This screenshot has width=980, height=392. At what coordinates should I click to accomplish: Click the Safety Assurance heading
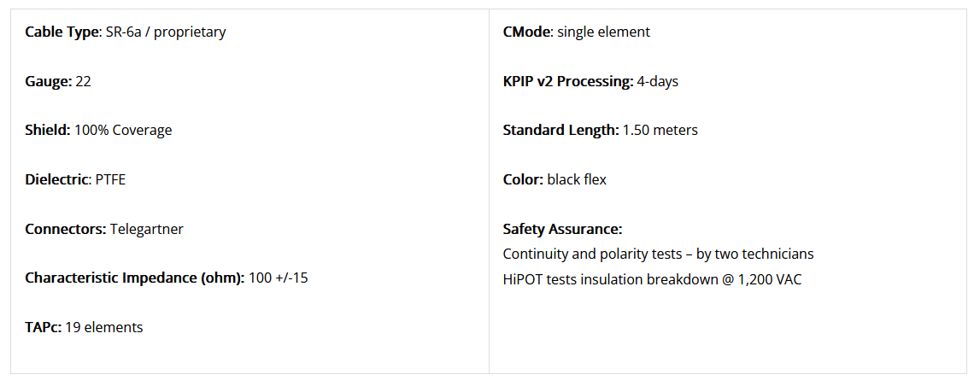tap(562, 229)
